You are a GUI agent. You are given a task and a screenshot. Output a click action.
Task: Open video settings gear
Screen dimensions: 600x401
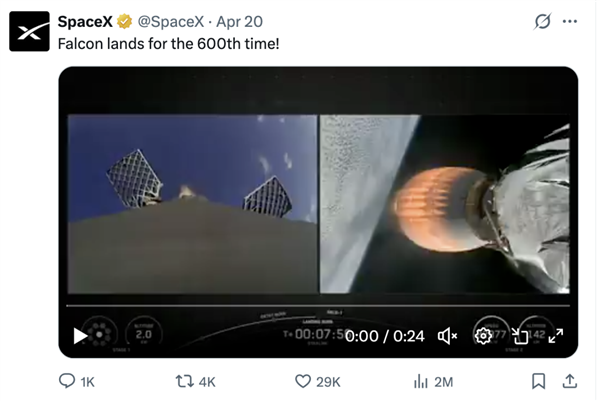[x=484, y=336]
